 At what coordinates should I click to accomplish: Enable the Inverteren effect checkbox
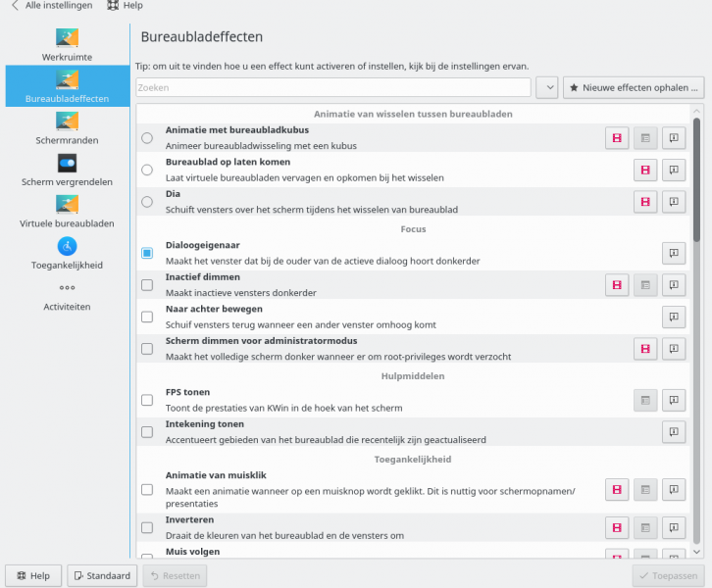pos(147,527)
